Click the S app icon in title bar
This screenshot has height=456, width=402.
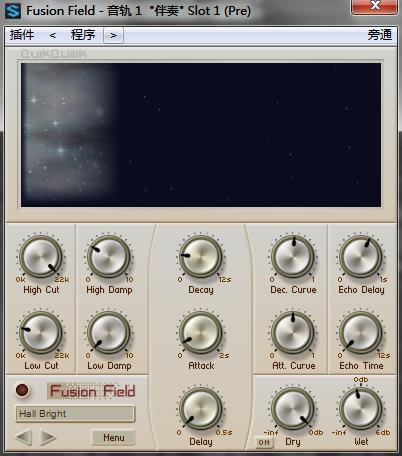click(13, 11)
